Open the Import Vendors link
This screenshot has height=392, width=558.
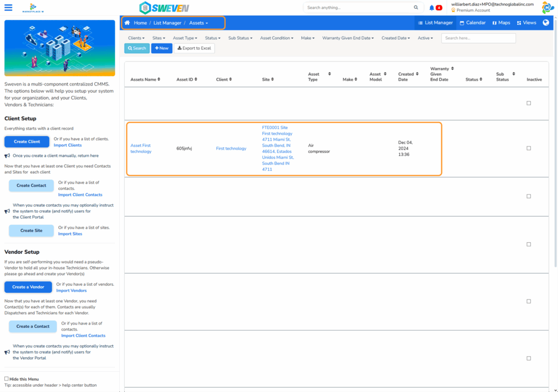point(71,291)
